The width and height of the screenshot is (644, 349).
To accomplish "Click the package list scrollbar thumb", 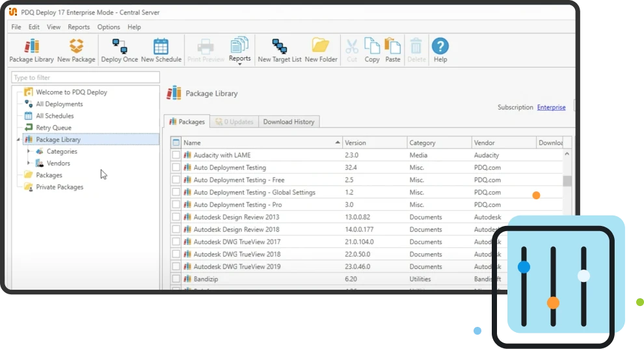I will (567, 181).
